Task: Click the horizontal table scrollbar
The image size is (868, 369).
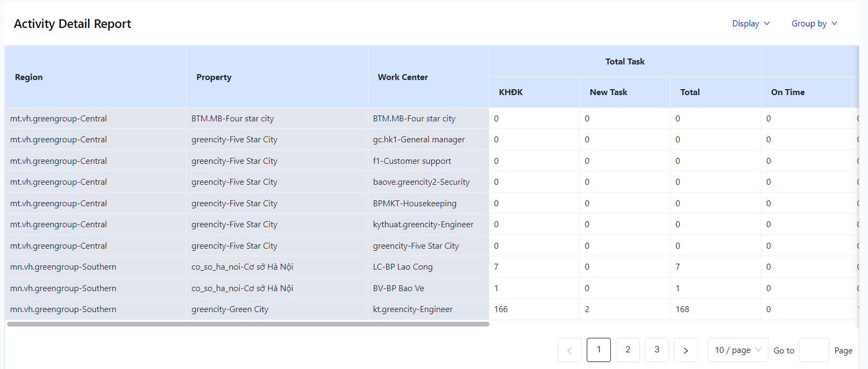Action: 248,324
